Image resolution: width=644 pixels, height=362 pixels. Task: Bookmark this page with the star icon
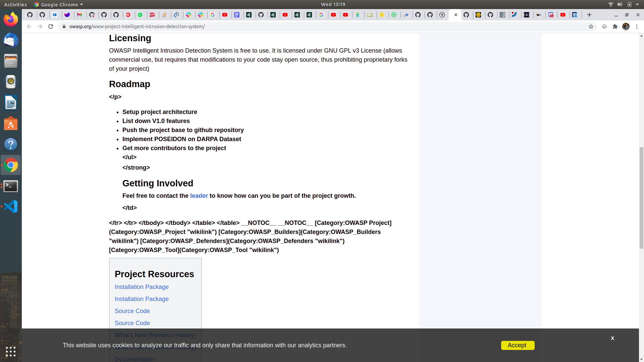coord(591,26)
